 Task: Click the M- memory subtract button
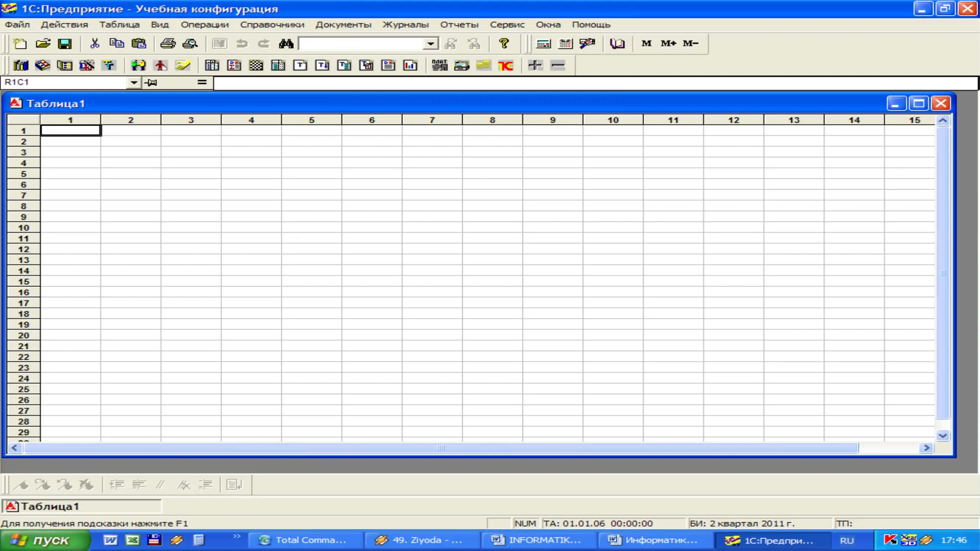pos(690,43)
